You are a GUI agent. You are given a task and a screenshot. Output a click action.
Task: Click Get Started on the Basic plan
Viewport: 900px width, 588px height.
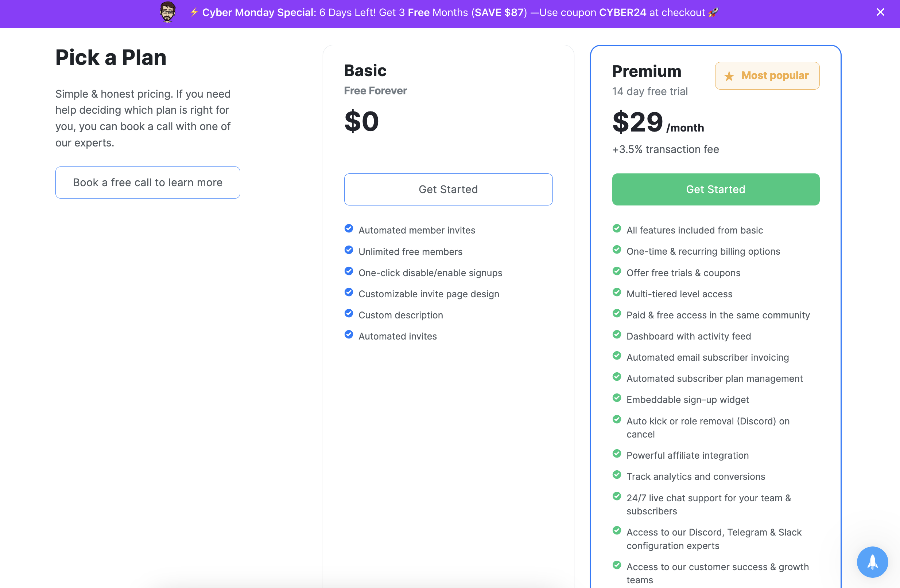coord(448,189)
